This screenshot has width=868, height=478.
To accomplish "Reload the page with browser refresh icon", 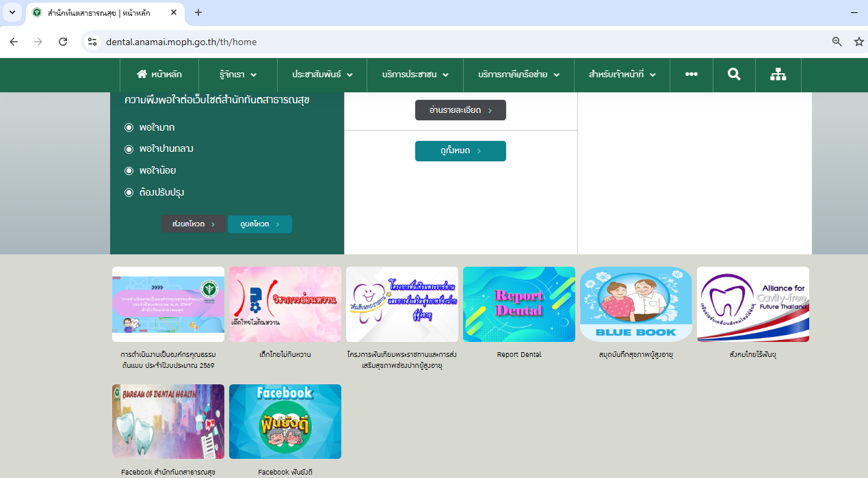I will point(63,42).
